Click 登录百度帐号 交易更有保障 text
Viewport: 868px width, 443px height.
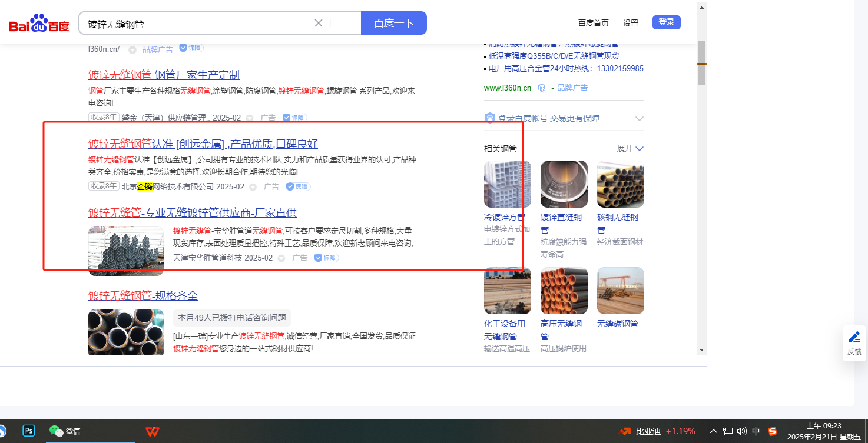click(549, 118)
